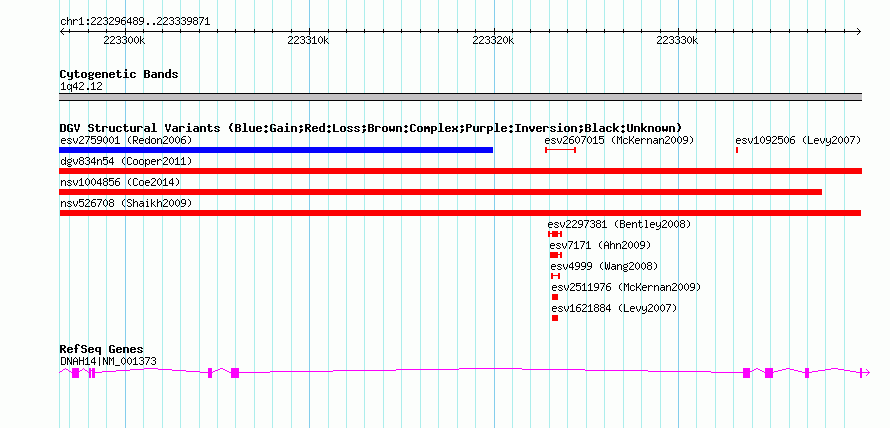Click the gray cytogenetic band bar
This screenshot has height=428, width=890.
460,97
